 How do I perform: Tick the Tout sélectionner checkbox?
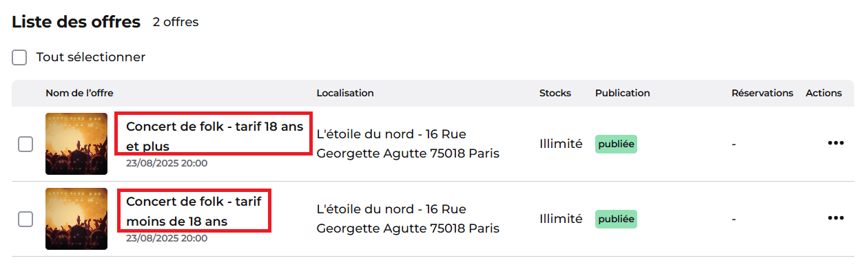(19, 58)
